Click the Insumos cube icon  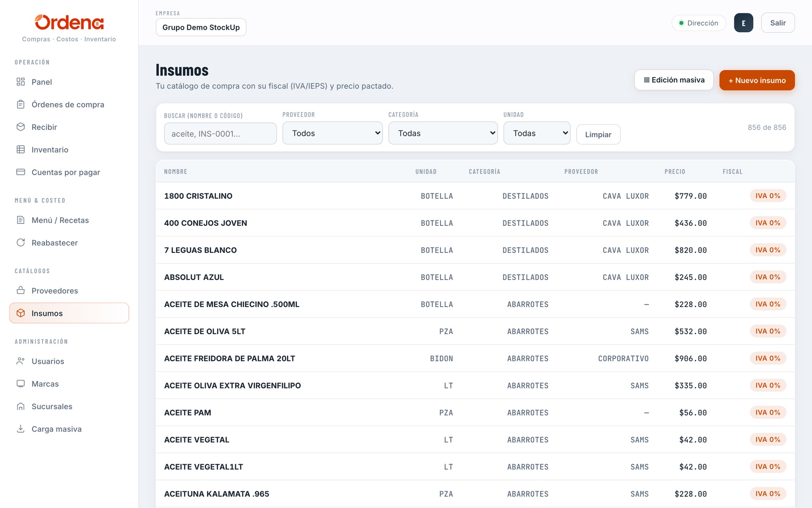[21, 313]
